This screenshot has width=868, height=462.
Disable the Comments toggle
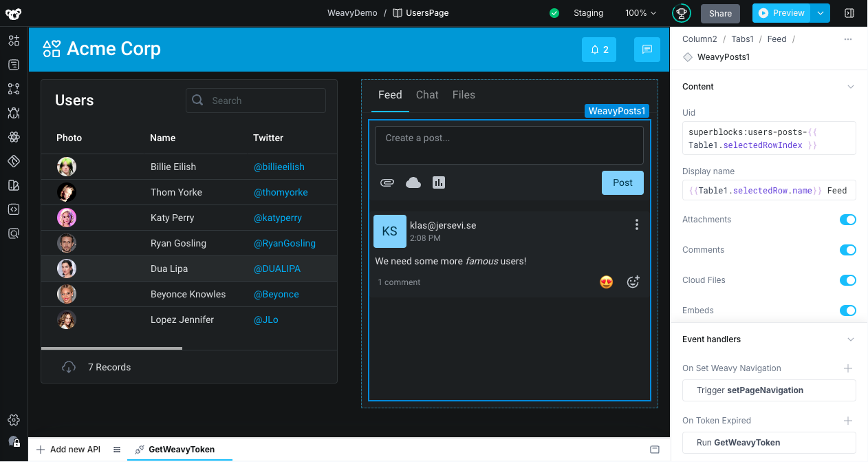tap(848, 250)
